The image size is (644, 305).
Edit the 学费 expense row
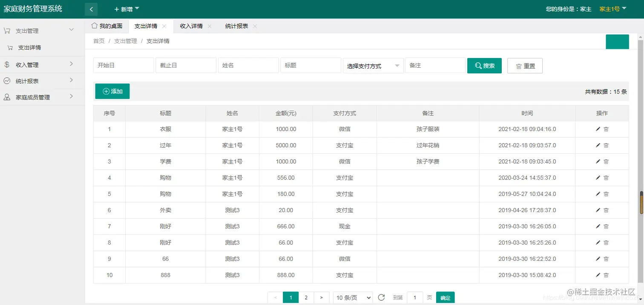point(598,161)
